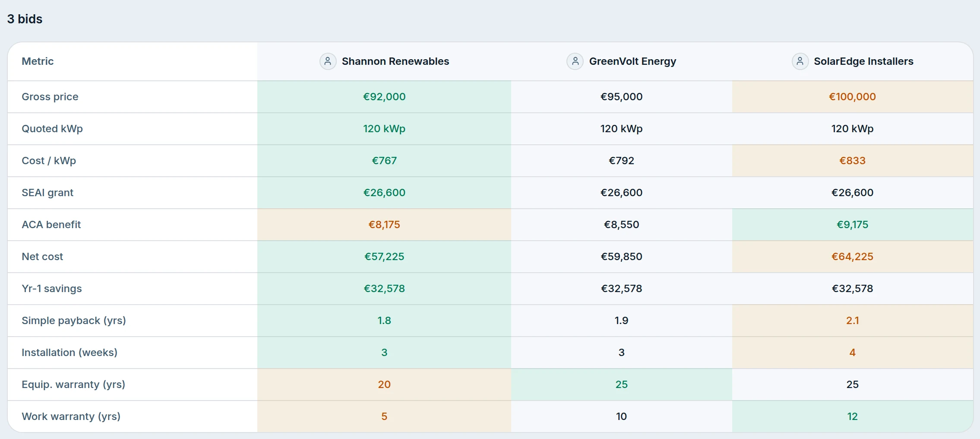
Task: Click SolarEdge's 25 equipment warranty cell
Action: tap(853, 385)
